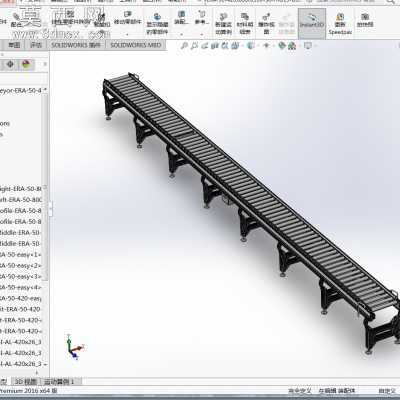The image size is (400, 400).
Task: Select component 'ERA-50-easy<3>'
Action: pyautogui.click(x=21, y=276)
